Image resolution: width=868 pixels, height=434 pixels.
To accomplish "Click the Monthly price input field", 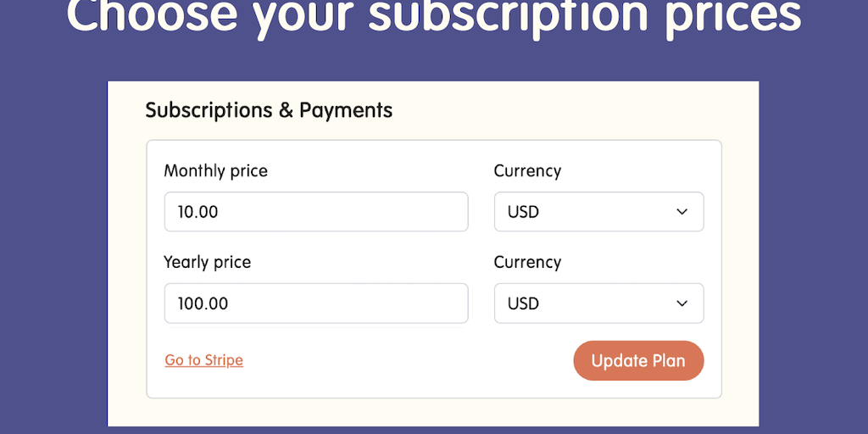I will coord(315,212).
